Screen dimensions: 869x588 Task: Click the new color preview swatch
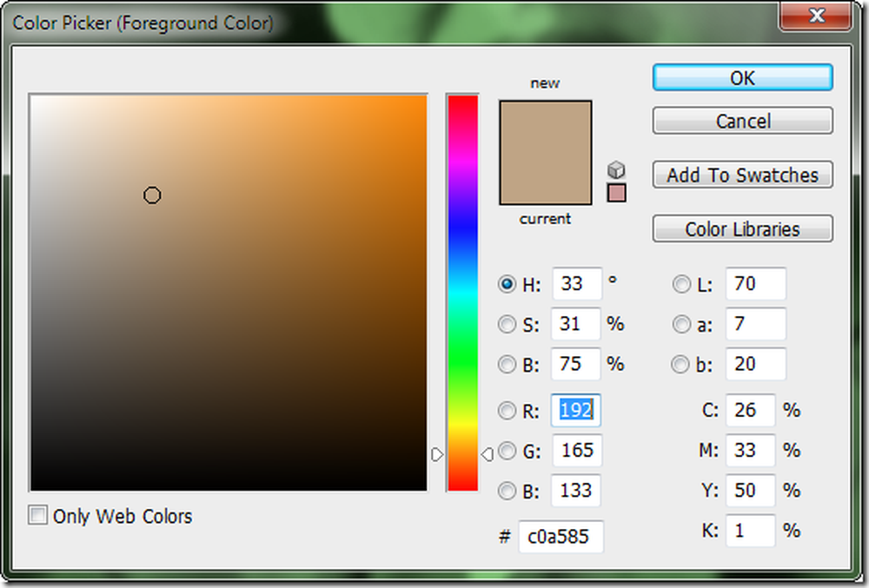tap(546, 127)
